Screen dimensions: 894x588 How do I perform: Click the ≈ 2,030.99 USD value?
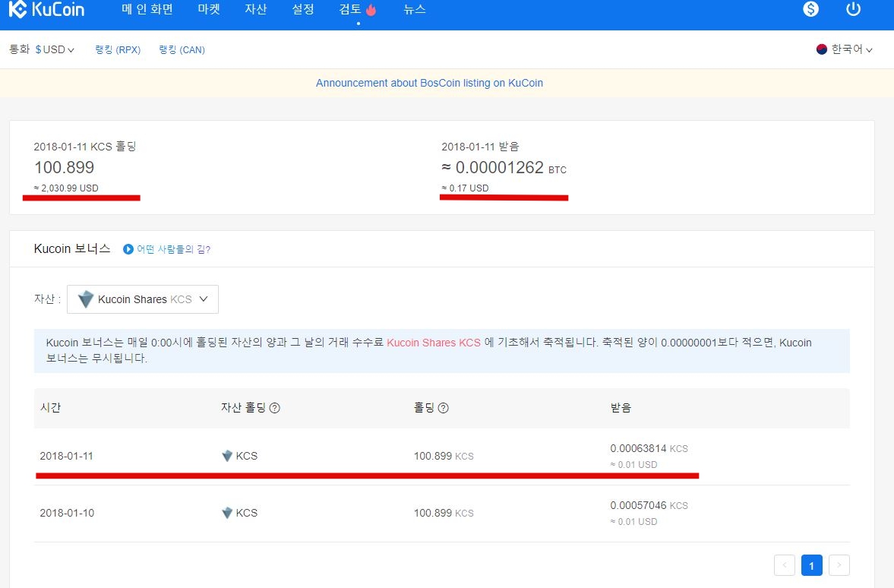(x=66, y=188)
